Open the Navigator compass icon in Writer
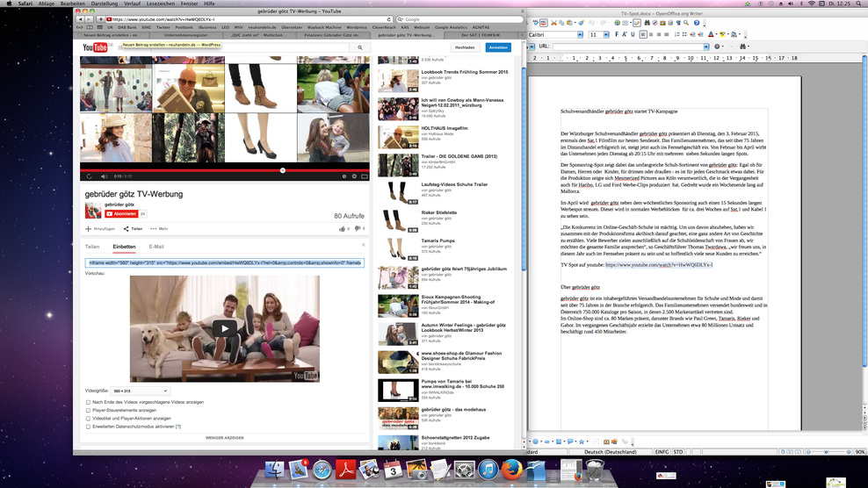This screenshot has height=488, width=868. pyautogui.click(x=655, y=23)
